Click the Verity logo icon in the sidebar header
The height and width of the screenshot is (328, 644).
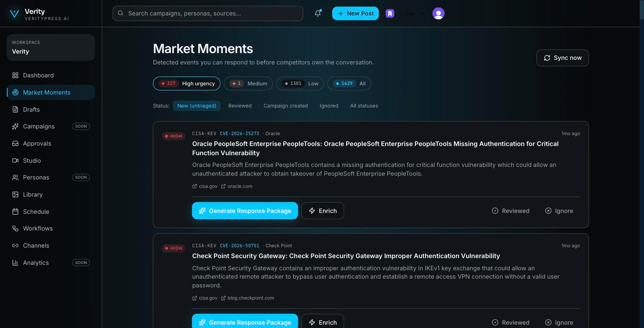(14, 13)
